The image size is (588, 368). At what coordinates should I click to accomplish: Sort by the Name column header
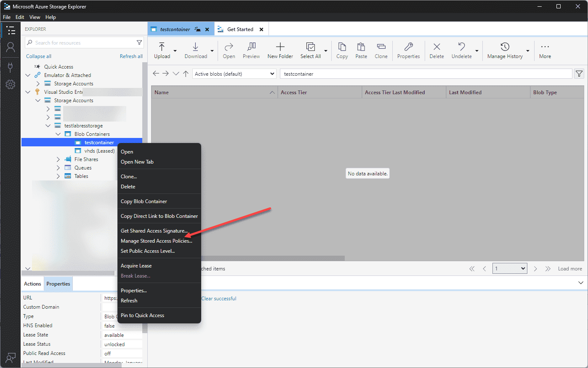click(x=214, y=93)
